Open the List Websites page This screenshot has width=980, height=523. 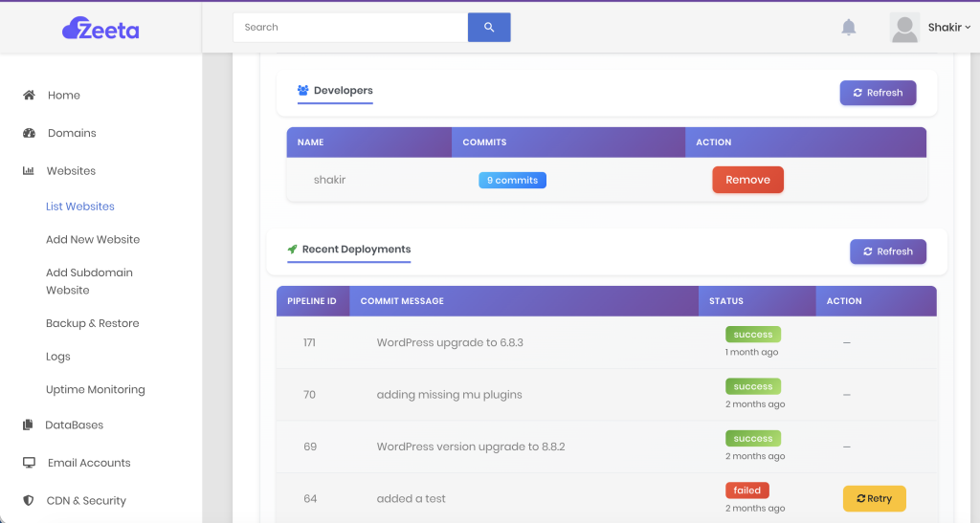(x=80, y=207)
